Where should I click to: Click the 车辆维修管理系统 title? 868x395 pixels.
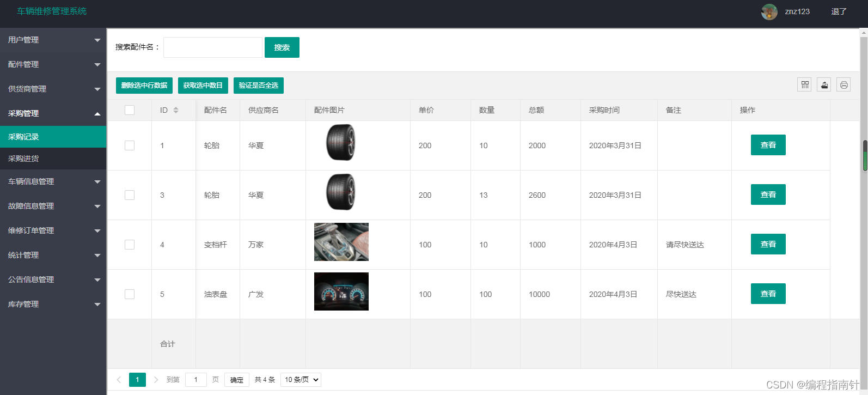click(52, 11)
